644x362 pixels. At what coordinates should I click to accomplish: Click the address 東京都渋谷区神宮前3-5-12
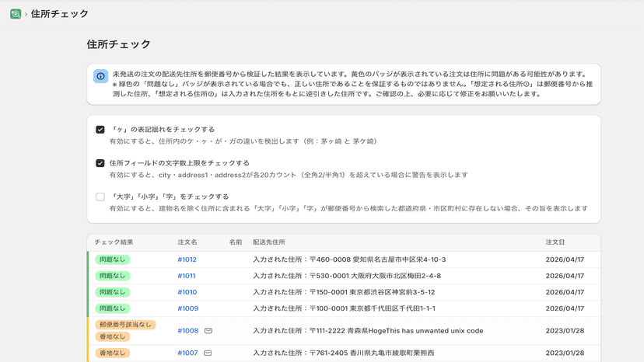point(392,292)
